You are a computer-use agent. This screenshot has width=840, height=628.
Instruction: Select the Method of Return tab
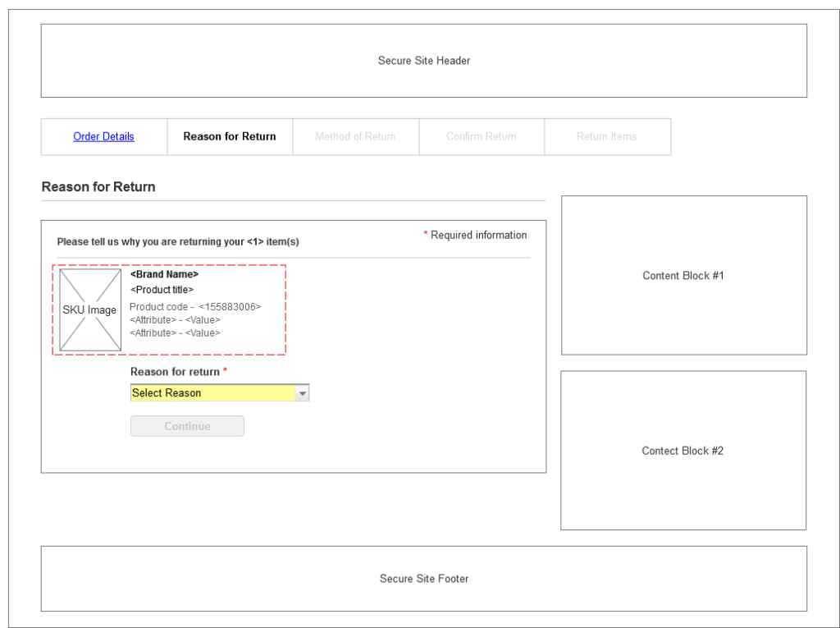pos(355,136)
